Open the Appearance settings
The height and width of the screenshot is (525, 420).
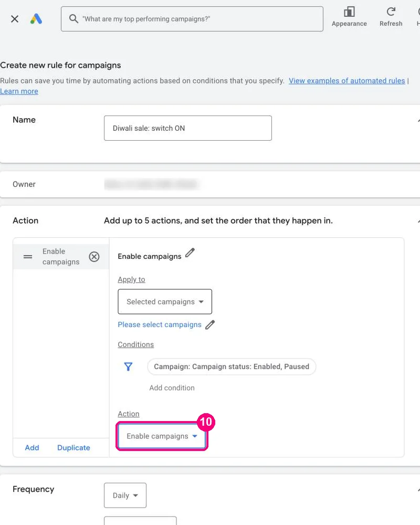349,16
